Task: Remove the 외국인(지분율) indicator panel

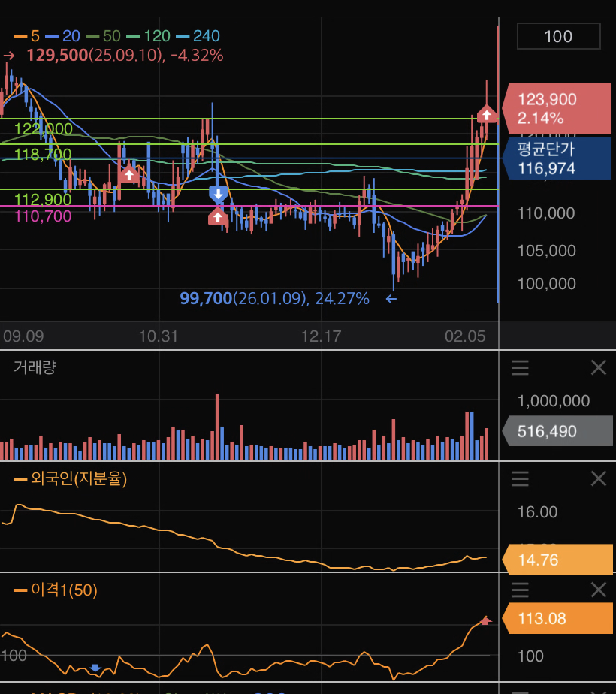Action: [x=599, y=478]
